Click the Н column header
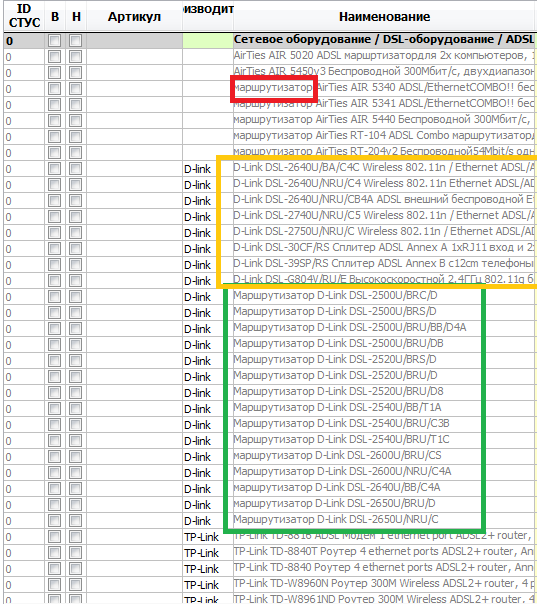This screenshot has width=537, height=604. (x=76, y=17)
